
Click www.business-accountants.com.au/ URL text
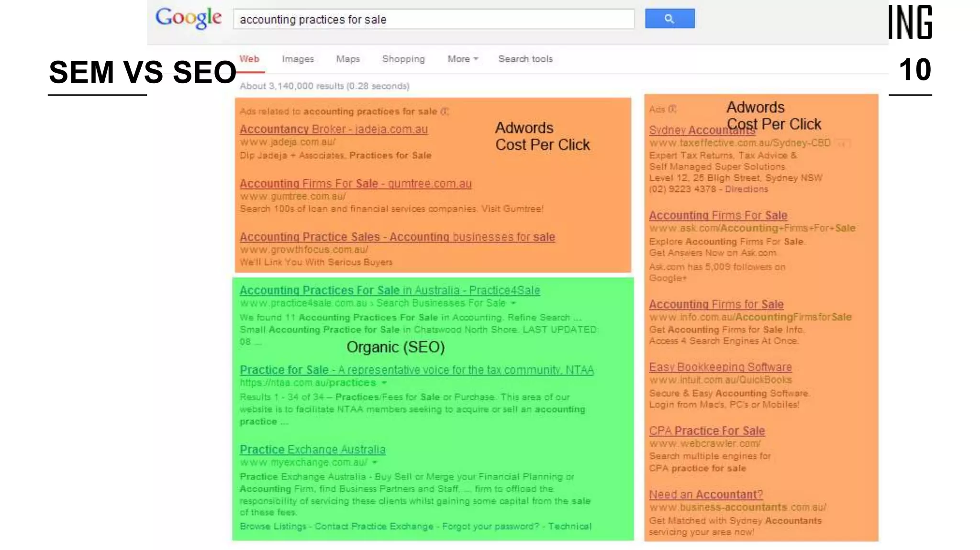point(737,507)
